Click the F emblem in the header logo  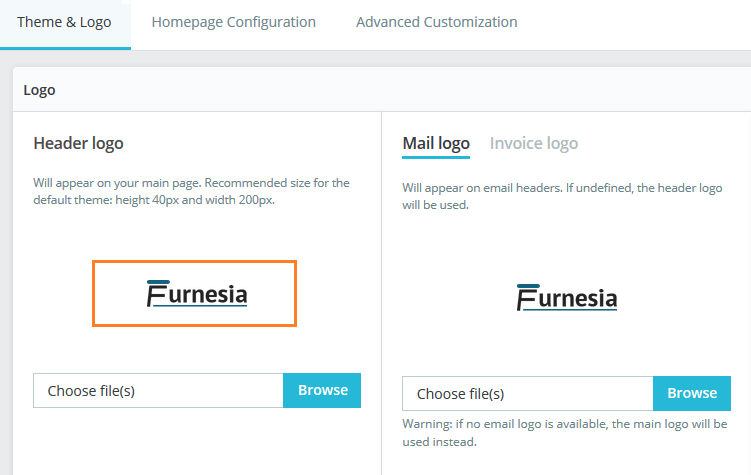156,293
